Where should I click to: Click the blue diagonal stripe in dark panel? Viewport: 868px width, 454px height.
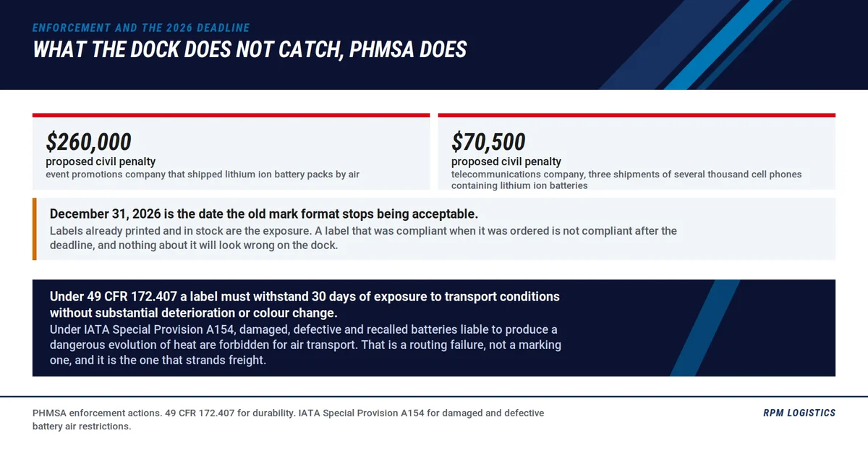pos(705,328)
